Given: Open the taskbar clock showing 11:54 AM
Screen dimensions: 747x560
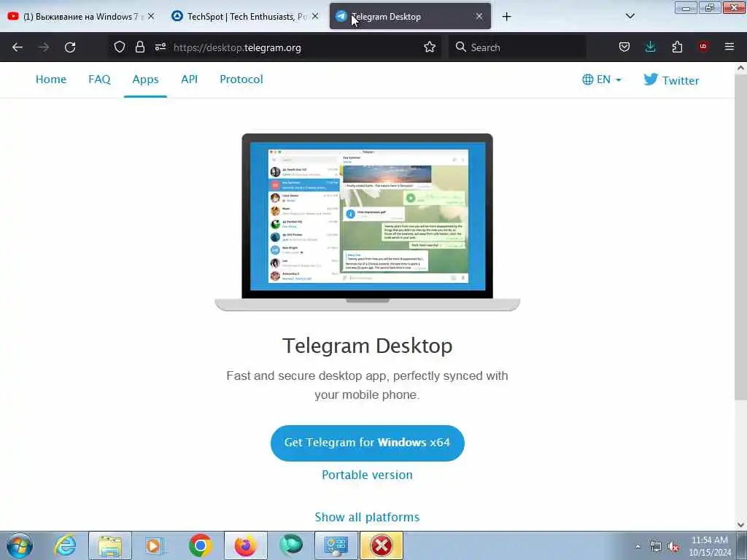Looking at the screenshot, I should [709, 546].
